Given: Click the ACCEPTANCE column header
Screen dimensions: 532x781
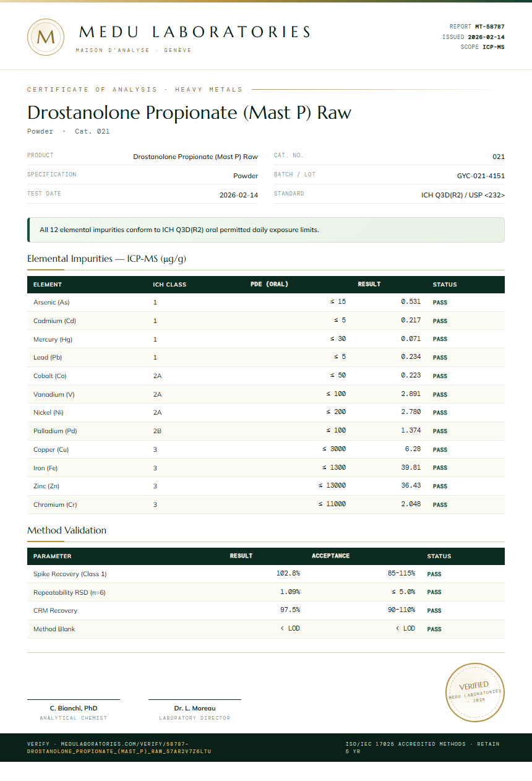Looking at the screenshot, I should (330, 556).
